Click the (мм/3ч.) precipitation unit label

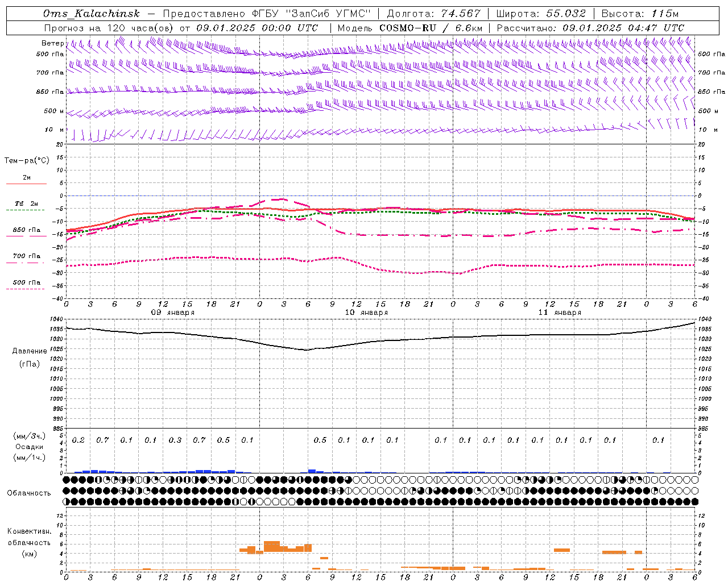30,436
